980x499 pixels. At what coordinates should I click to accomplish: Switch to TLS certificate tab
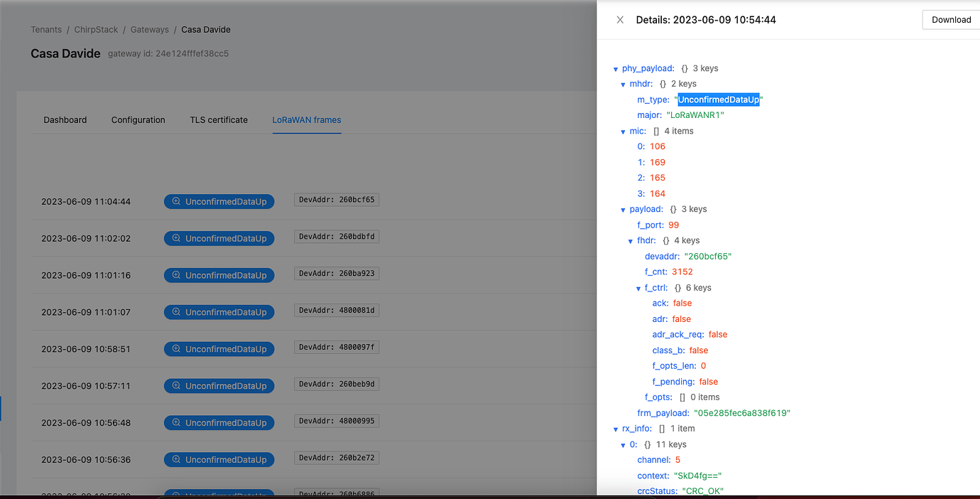[x=219, y=120]
